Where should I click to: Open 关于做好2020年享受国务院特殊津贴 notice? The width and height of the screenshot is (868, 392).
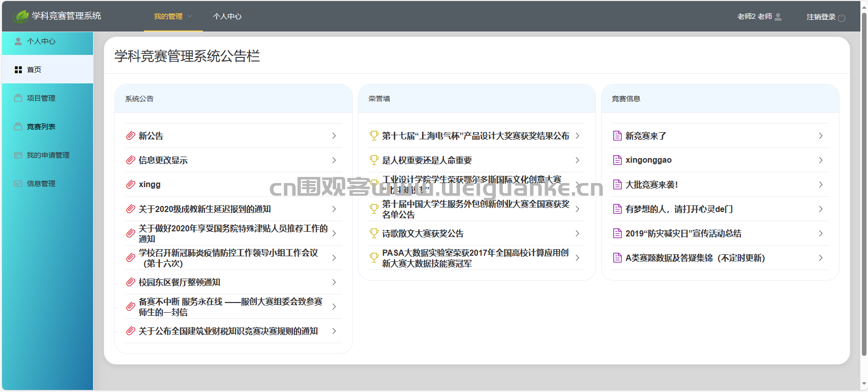[x=233, y=233]
